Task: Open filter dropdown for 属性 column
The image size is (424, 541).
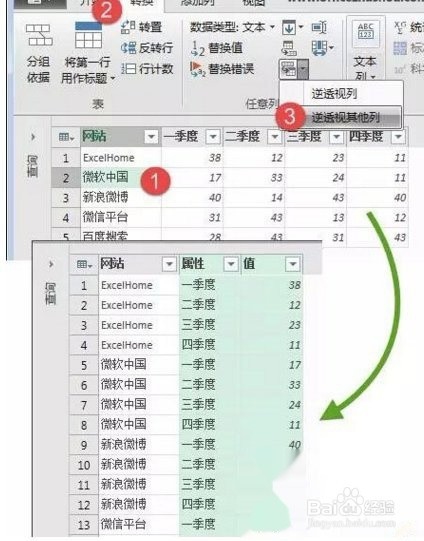Action: (231, 264)
